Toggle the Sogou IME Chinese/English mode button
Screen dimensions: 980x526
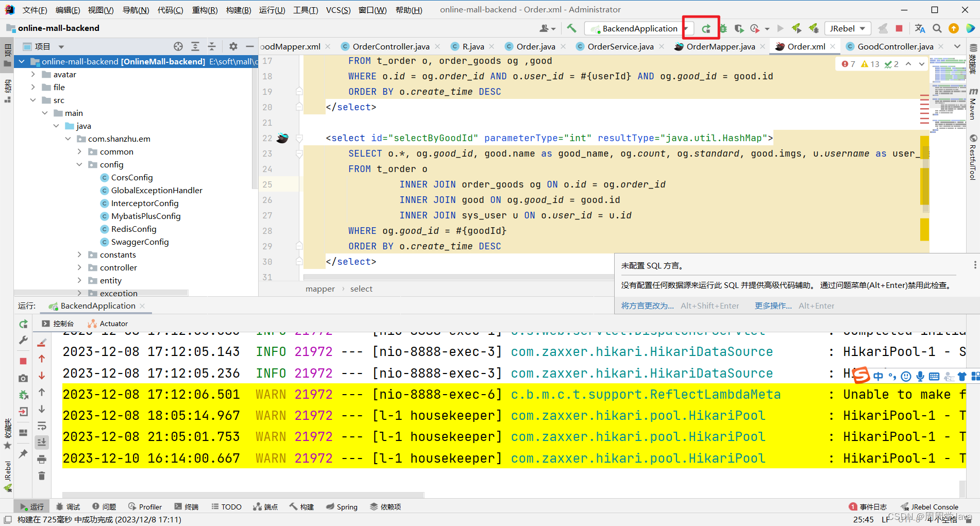pyautogui.click(x=878, y=377)
